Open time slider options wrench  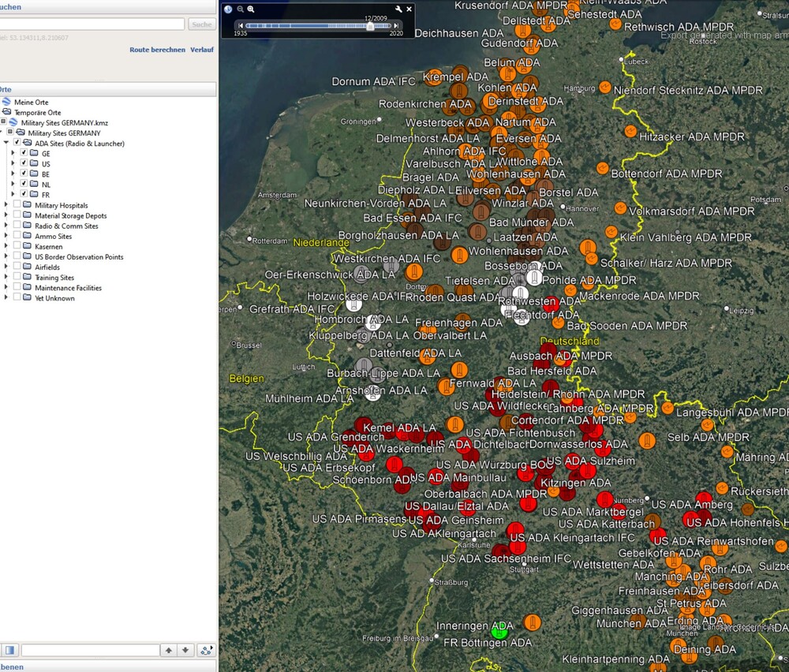(398, 9)
